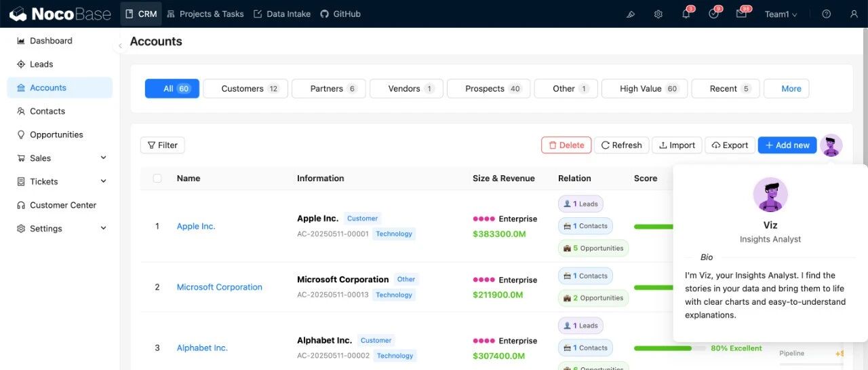Click the Apple Inc. score progress bar
The image size is (868, 370).
pyautogui.click(x=653, y=227)
